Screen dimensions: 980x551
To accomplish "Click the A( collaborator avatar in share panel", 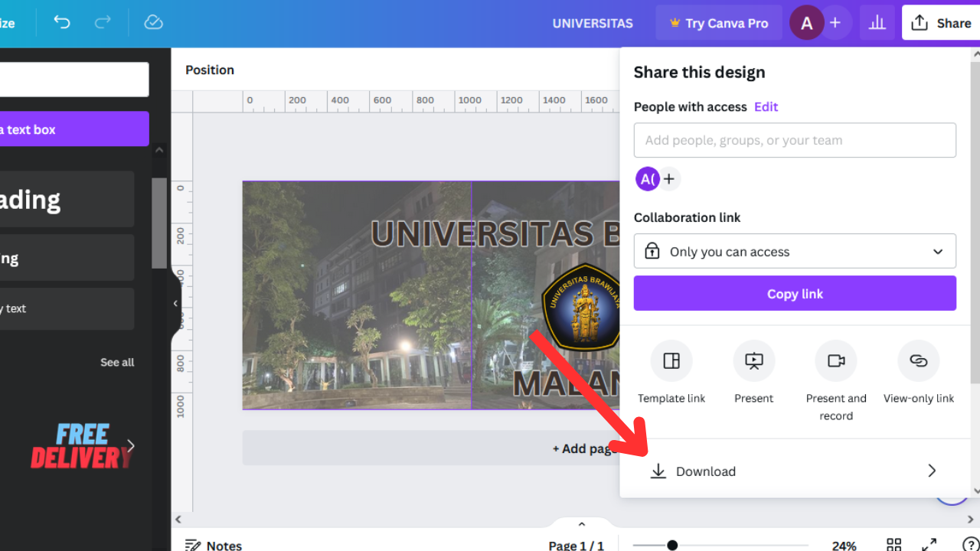I will [x=647, y=179].
